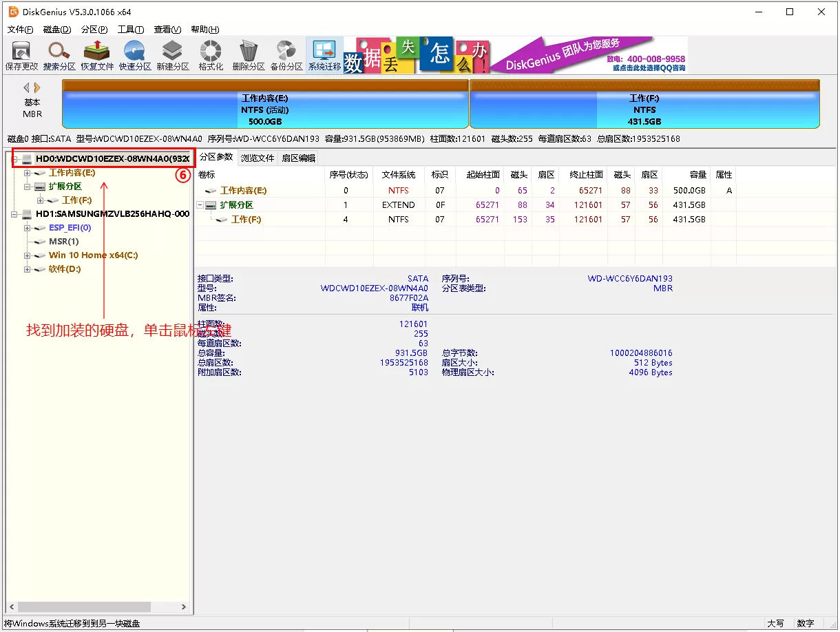
Task: Select HD0 WDC disk in the tree
Action: point(110,159)
